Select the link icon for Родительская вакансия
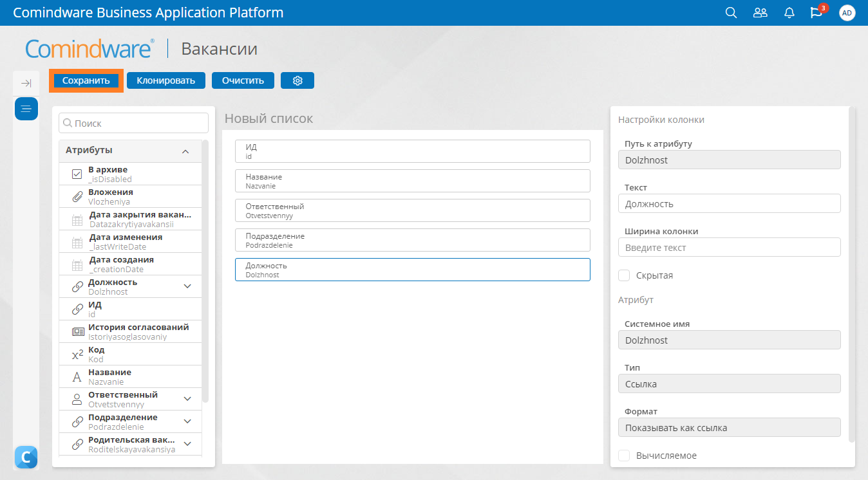This screenshot has width=868, height=480. pos(77,445)
